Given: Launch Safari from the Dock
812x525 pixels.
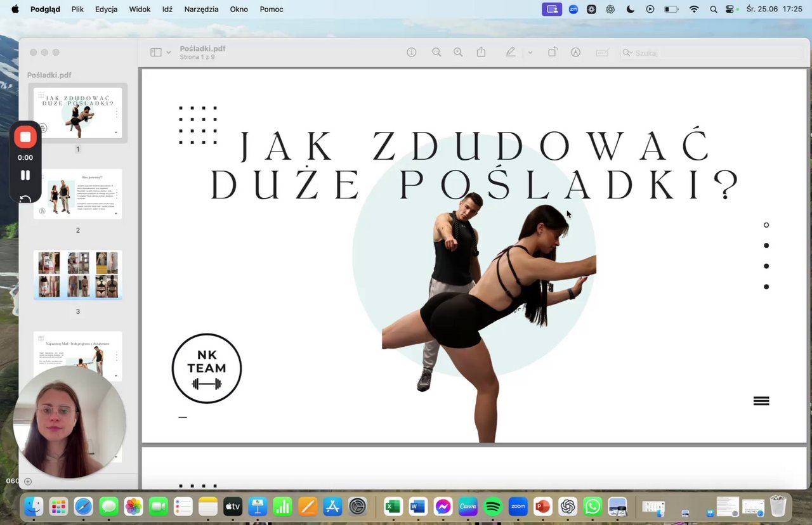Looking at the screenshot, I should (x=83, y=506).
